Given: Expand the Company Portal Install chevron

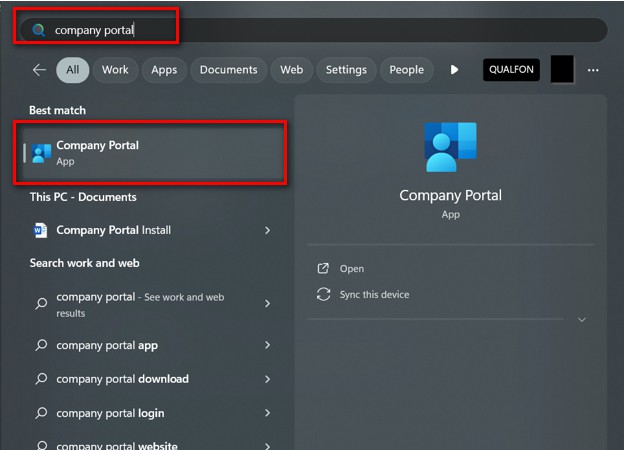Looking at the screenshot, I should pyautogui.click(x=267, y=230).
